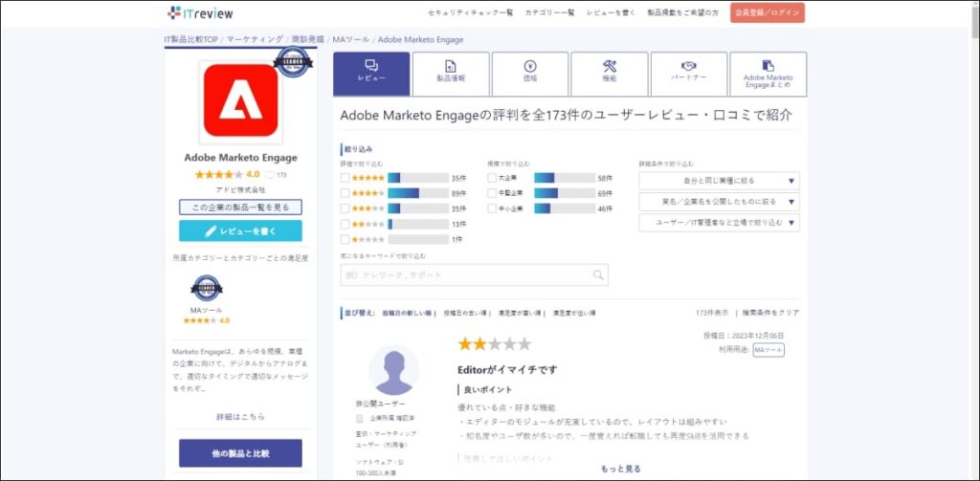The height and width of the screenshot is (481, 980).
Task: Click 検索条件をクリア link
Action: 770,313
